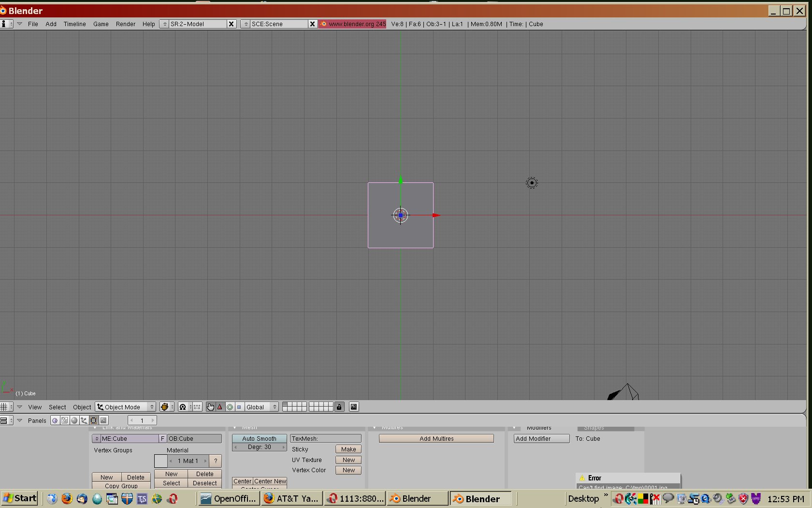Enable the translate manipulator triangle icon

(x=220, y=407)
